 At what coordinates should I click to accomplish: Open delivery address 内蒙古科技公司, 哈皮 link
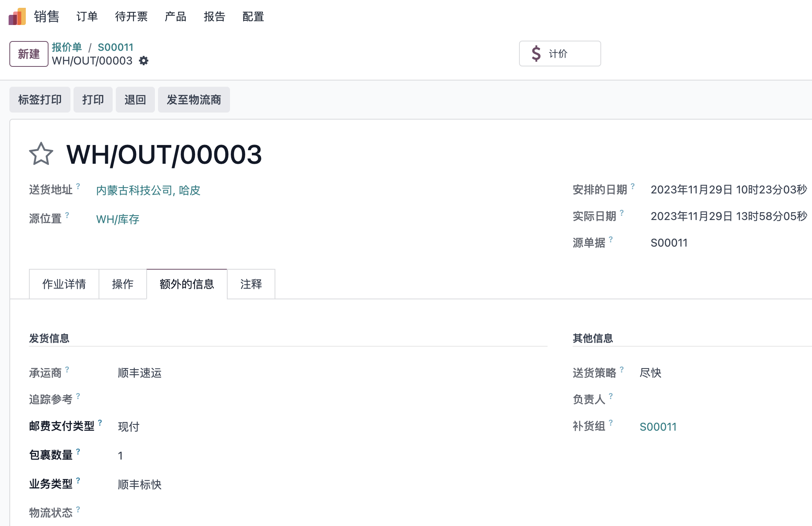pyautogui.click(x=148, y=190)
